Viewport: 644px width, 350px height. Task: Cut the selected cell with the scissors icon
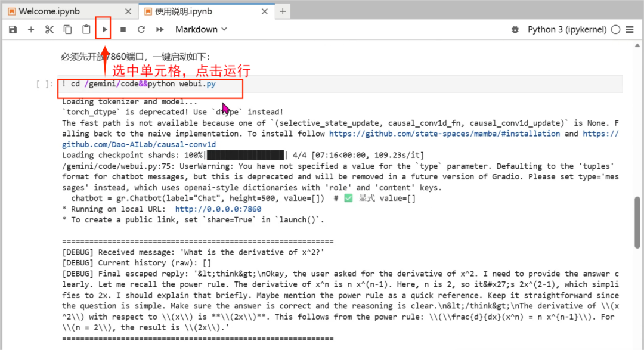click(49, 30)
